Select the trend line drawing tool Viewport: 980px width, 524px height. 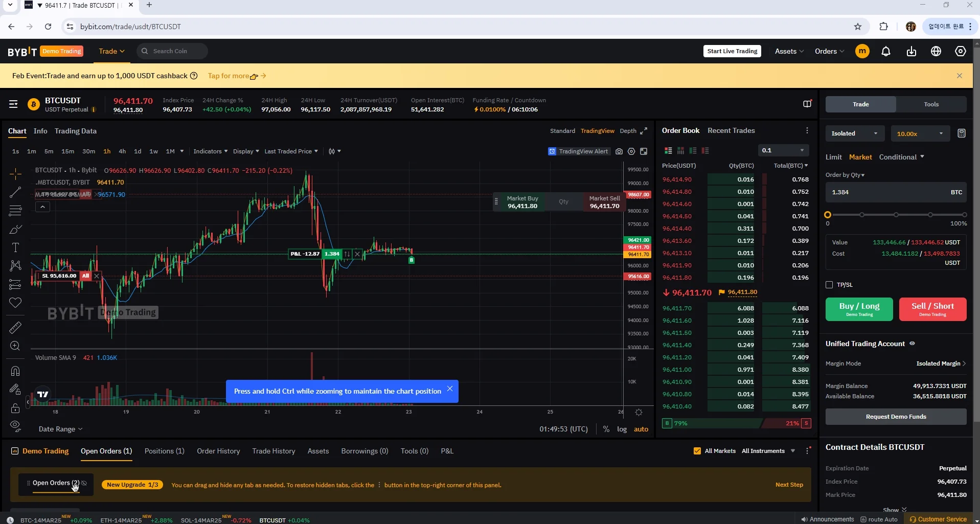click(15, 192)
